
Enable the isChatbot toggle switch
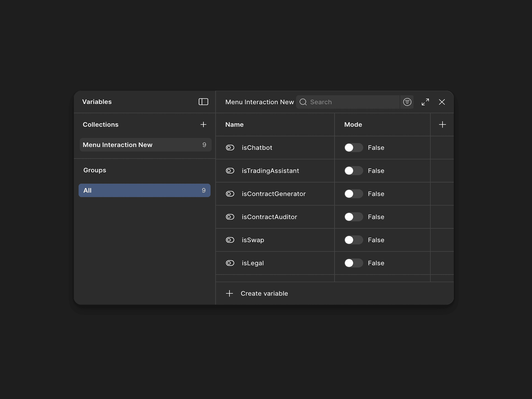click(x=353, y=148)
